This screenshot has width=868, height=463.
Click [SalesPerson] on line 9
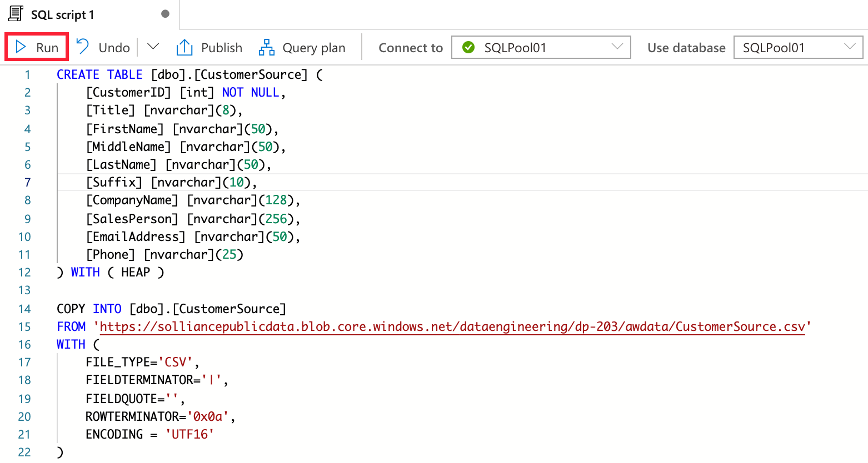(132, 219)
